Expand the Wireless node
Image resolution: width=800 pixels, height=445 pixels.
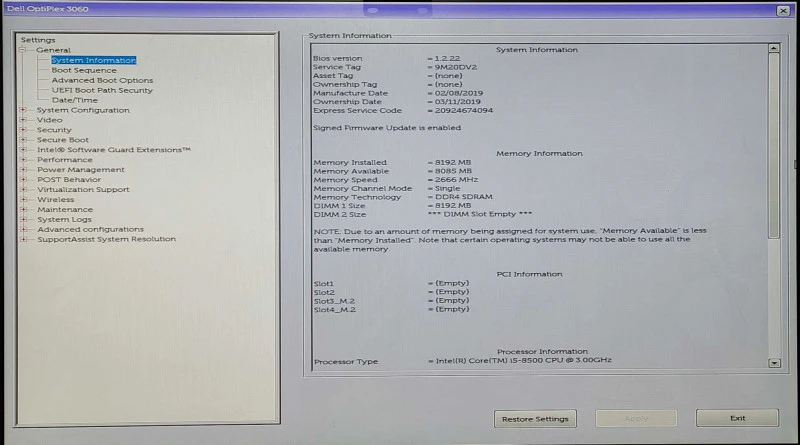tap(22, 199)
